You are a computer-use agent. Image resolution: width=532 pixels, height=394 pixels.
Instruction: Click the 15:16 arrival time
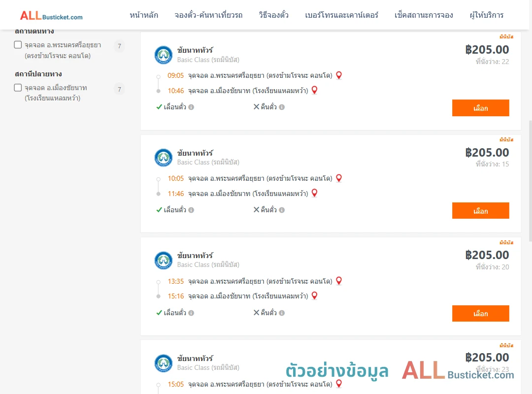click(176, 296)
